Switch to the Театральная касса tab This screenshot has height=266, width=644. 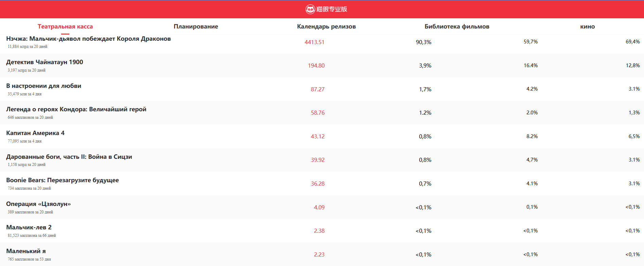pos(65,26)
